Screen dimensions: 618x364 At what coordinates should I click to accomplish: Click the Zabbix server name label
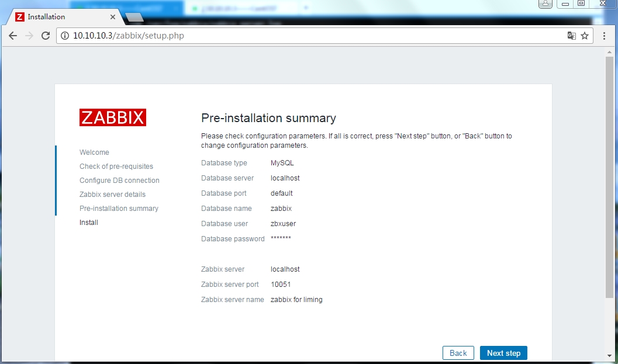coord(233,300)
